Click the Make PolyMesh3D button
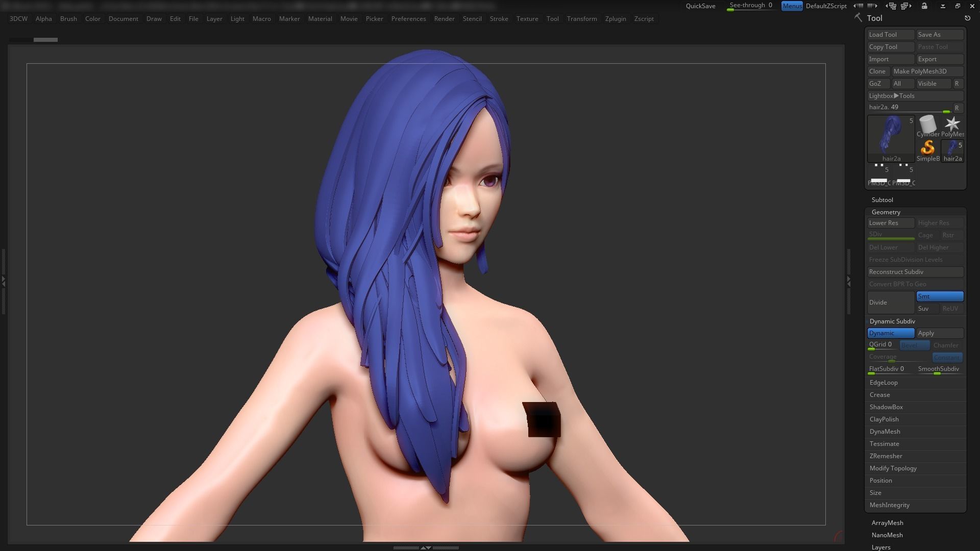 click(x=927, y=71)
